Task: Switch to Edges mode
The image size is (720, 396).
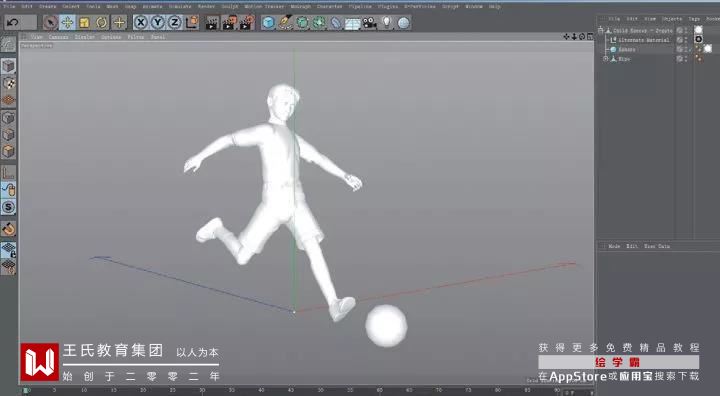Action: (8, 134)
